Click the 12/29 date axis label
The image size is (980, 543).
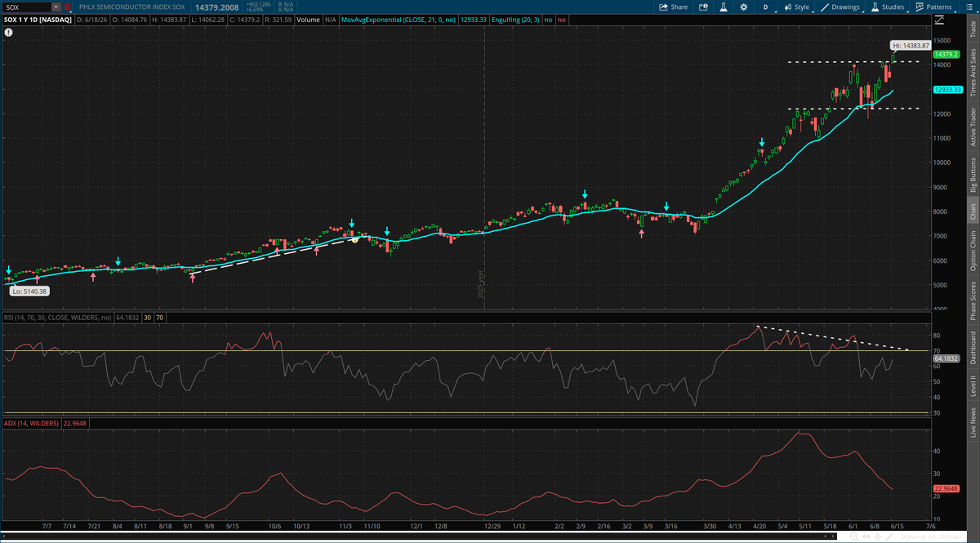(x=492, y=527)
